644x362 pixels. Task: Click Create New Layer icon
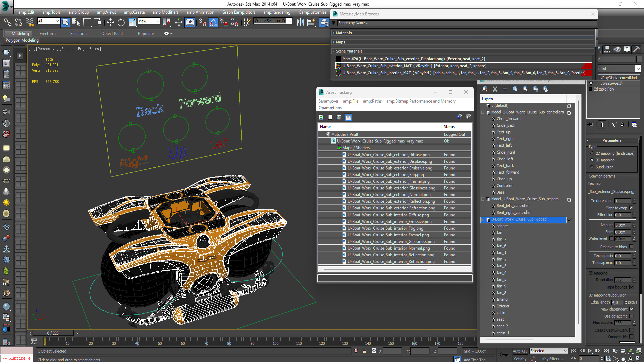(485, 89)
